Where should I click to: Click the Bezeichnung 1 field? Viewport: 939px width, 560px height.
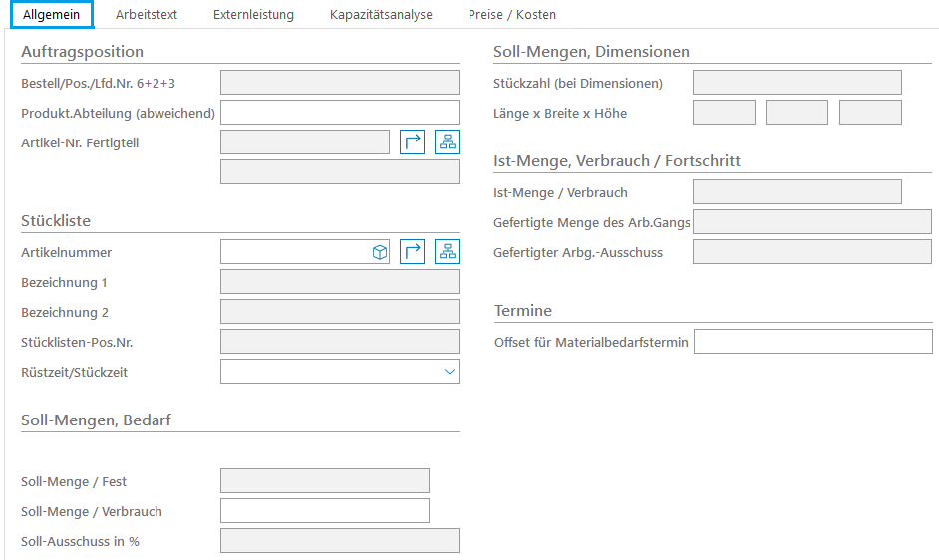[339, 282]
